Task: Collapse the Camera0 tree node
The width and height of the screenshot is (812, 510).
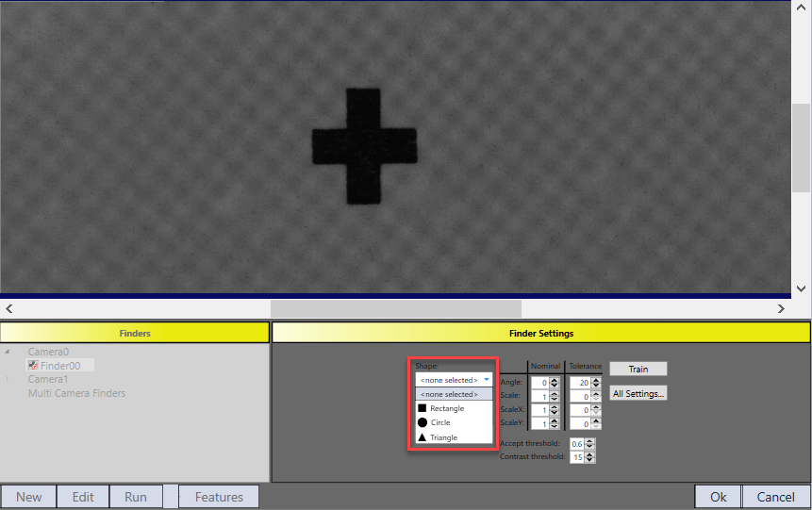Action: pyautogui.click(x=7, y=352)
